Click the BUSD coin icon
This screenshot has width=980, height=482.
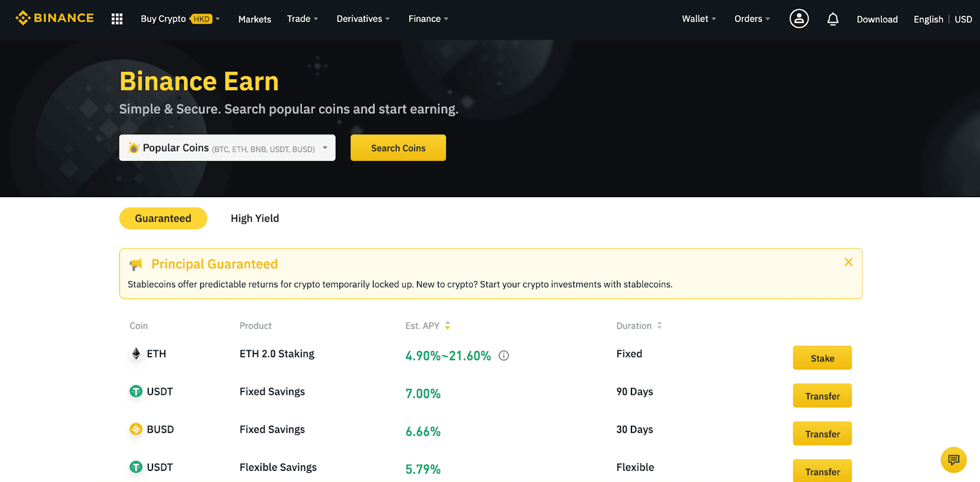click(136, 429)
